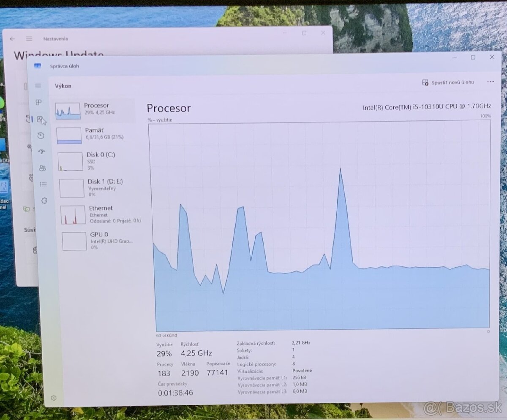Open Users page icon in sidebar
507x420 pixels.
[42, 168]
